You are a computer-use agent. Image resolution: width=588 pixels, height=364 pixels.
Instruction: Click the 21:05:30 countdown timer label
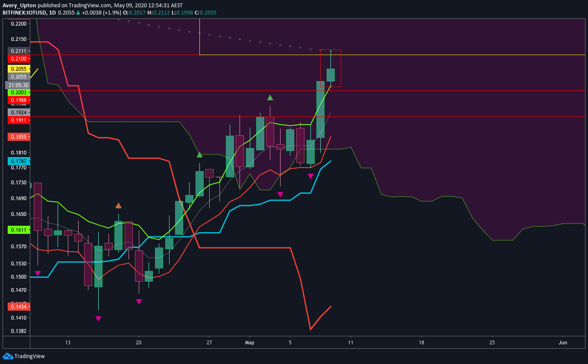pyautogui.click(x=19, y=85)
